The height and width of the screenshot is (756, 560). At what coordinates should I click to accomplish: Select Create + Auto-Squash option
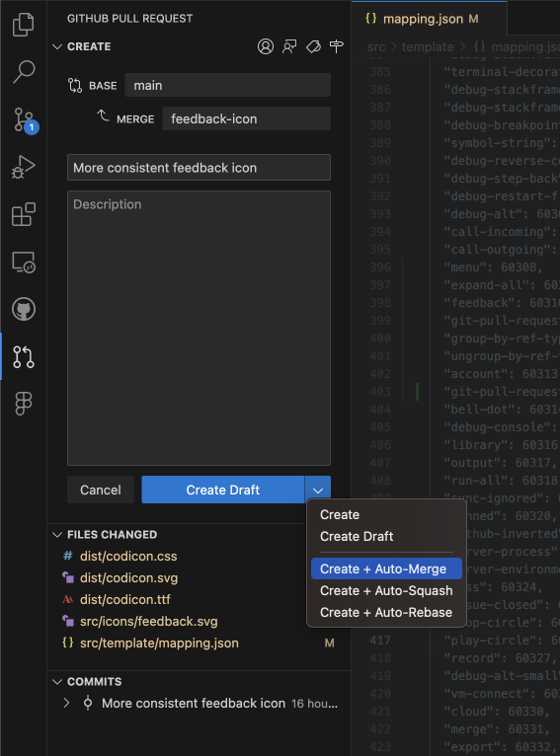point(386,590)
